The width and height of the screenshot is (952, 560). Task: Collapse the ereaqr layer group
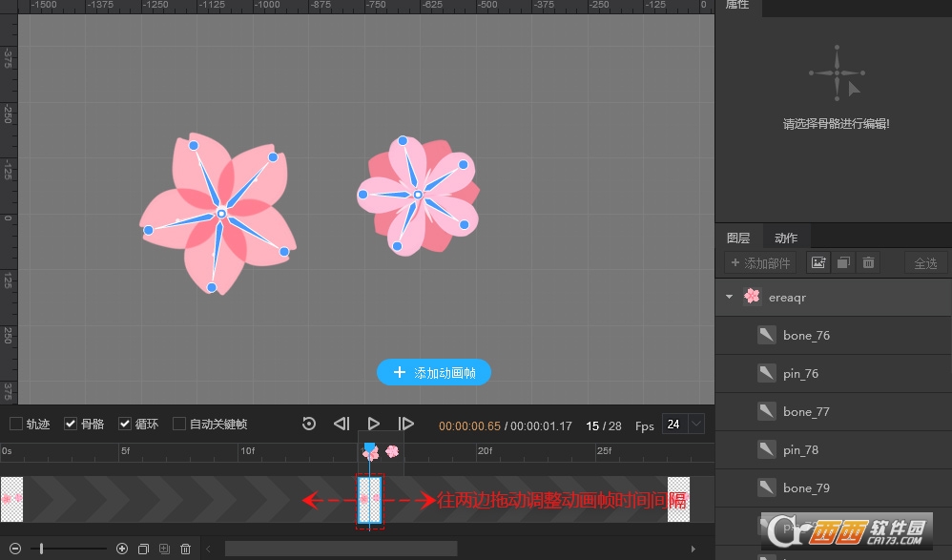point(730,298)
